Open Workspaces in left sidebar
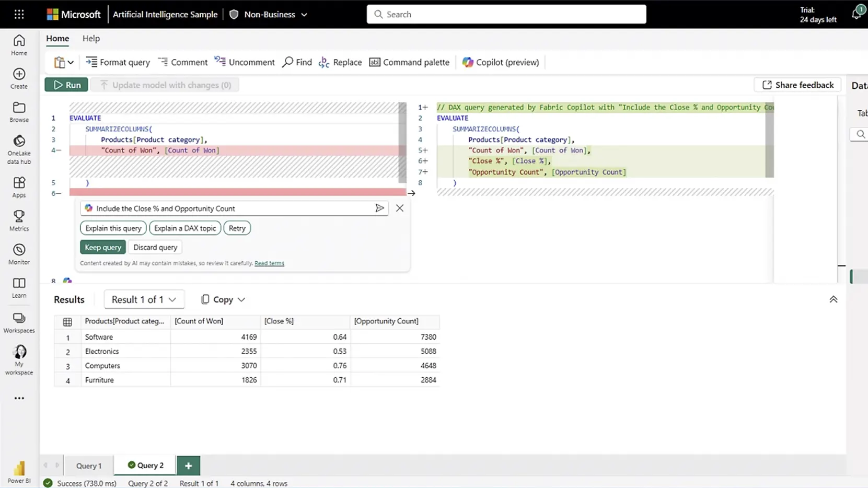 click(19, 322)
